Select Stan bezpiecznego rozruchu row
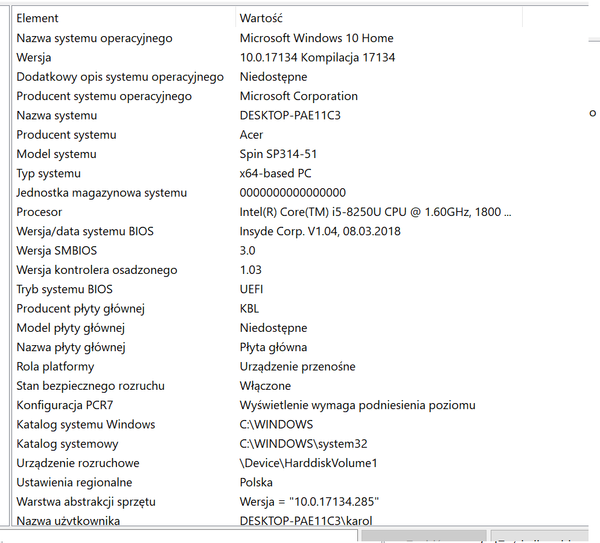Screen dimensions: 600x543 (90, 386)
